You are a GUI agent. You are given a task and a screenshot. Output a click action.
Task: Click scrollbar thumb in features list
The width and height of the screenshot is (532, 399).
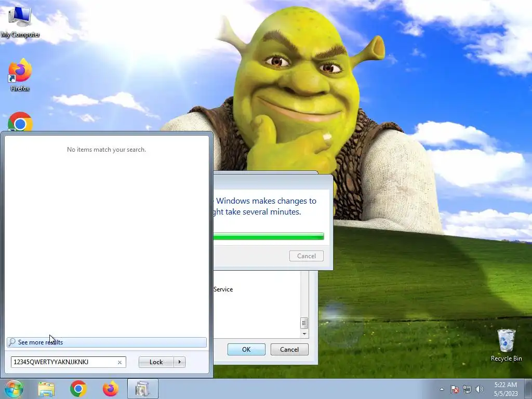pos(304,323)
